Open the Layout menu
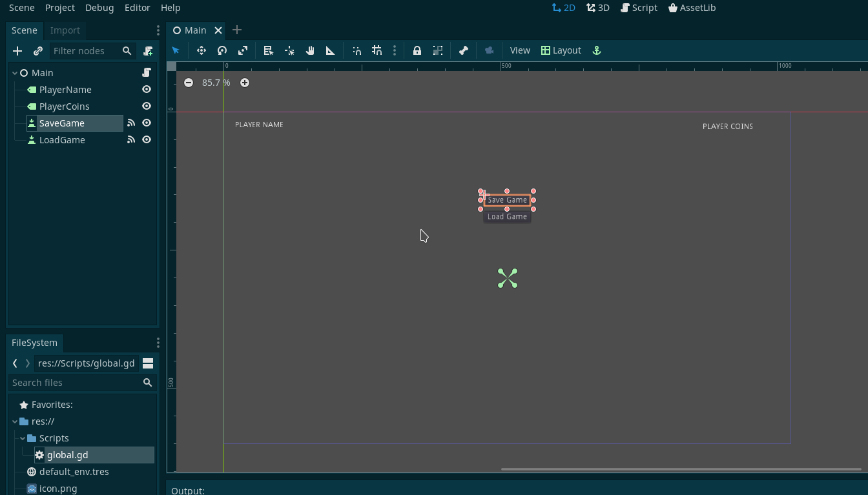This screenshot has height=495, width=868. 561,50
